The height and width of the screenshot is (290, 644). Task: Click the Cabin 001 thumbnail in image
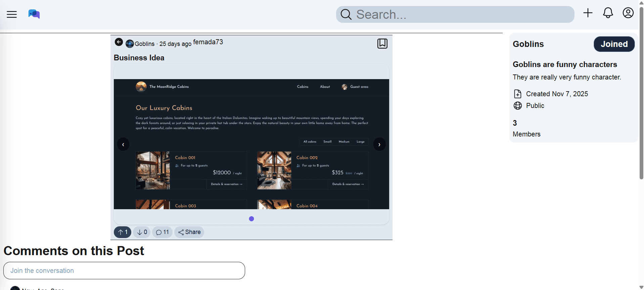click(153, 170)
